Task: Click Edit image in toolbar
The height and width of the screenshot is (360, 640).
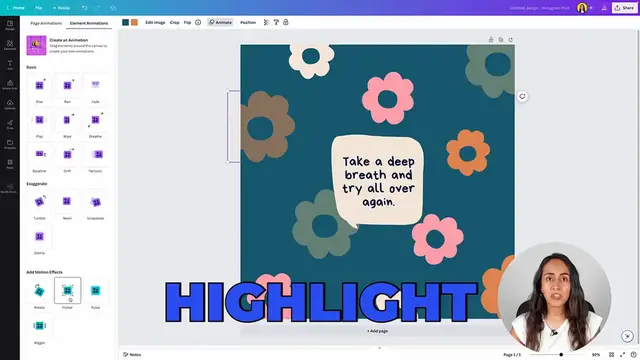Action: click(155, 22)
